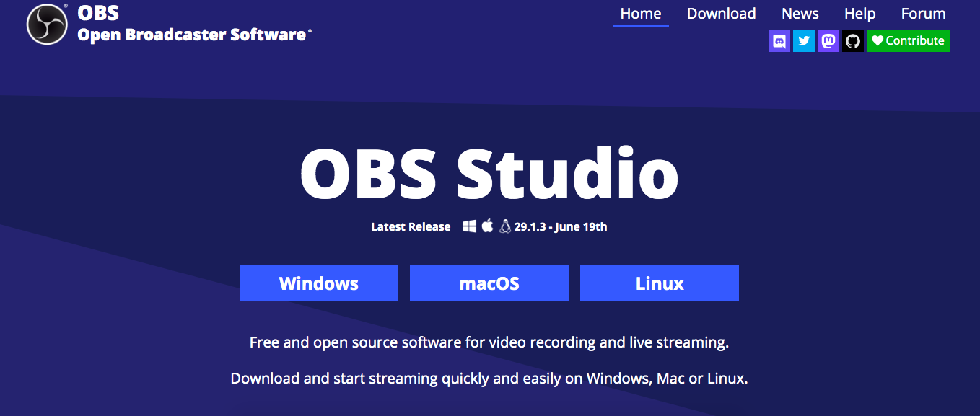
Task: Click the large OBS Studio heading
Action: pyautogui.click(x=489, y=174)
